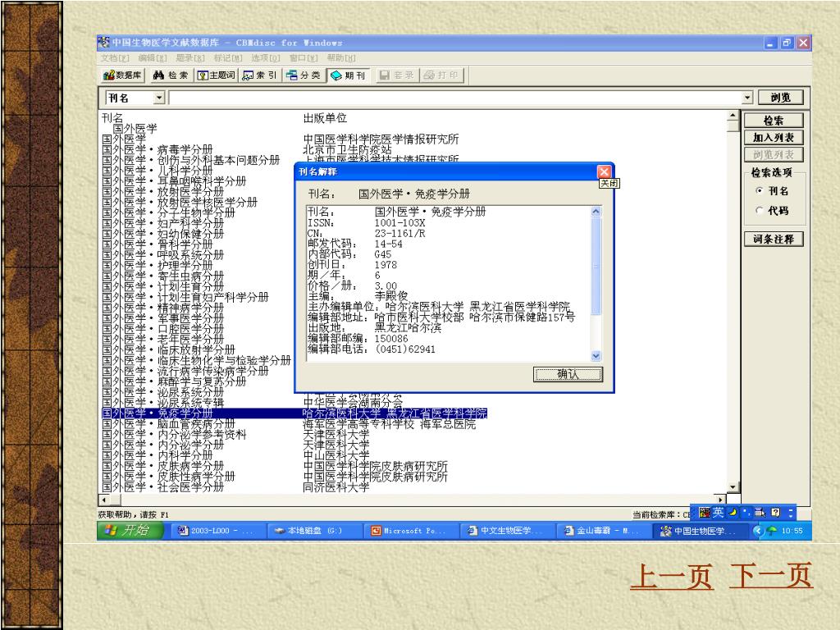This screenshot has height=630, width=840.
Task: Open the 索引 index tool
Action: 260,75
